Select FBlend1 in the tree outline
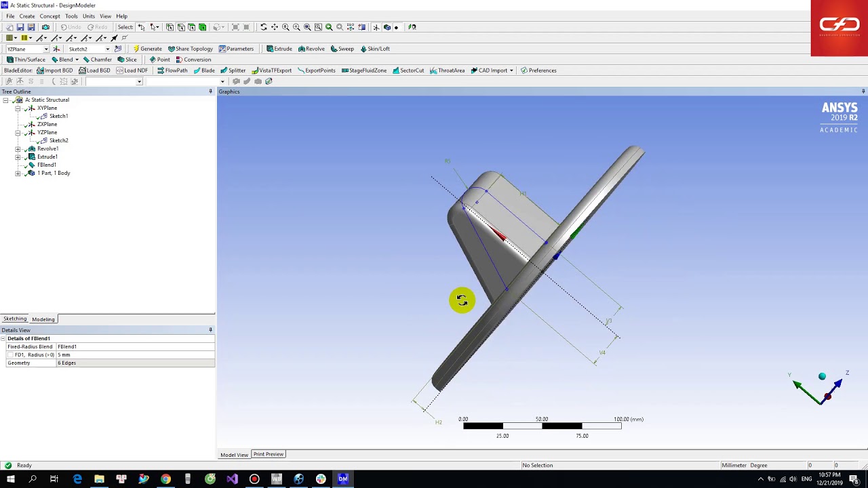 47,165
